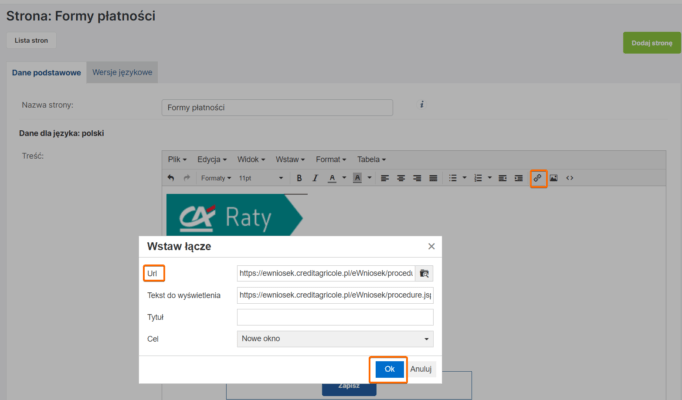The width and height of the screenshot is (682, 400).
Task: Click the insert image toolbar icon
Action: click(x=554, y=178)
